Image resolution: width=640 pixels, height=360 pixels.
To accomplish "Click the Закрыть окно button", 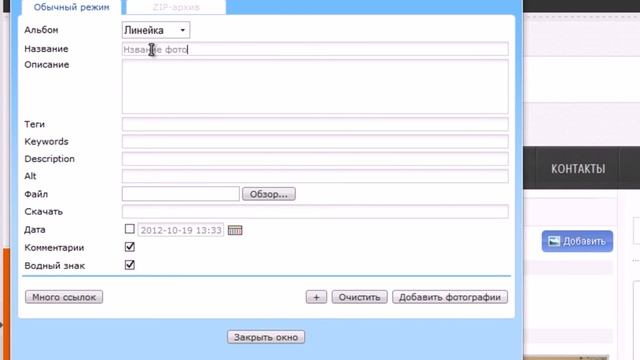I will pyautogui.click(x=266, y=337).
